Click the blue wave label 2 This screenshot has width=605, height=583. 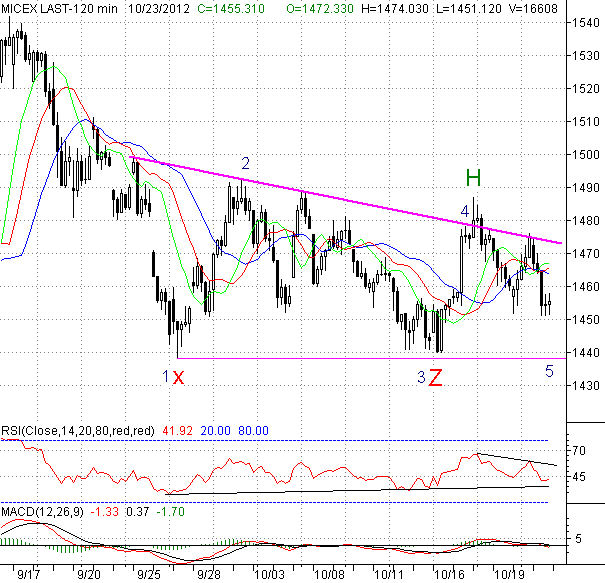click(x=245, y=164)
